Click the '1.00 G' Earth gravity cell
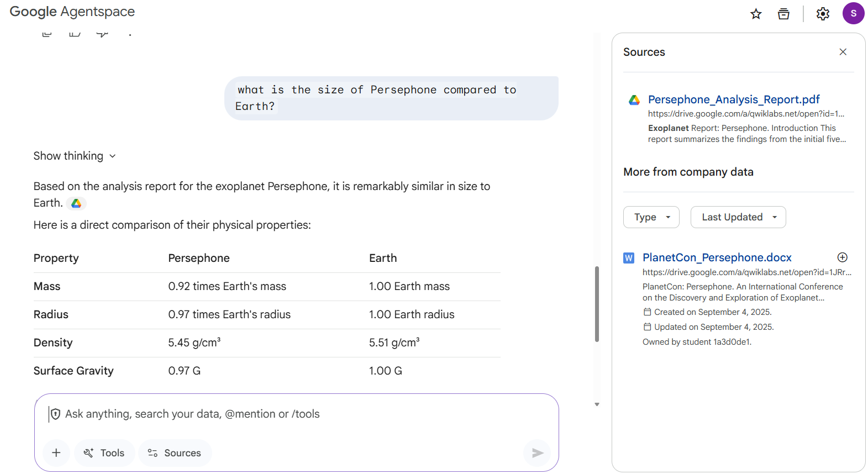The width and height of the screenshot is (868, 474). click(386, 371)
